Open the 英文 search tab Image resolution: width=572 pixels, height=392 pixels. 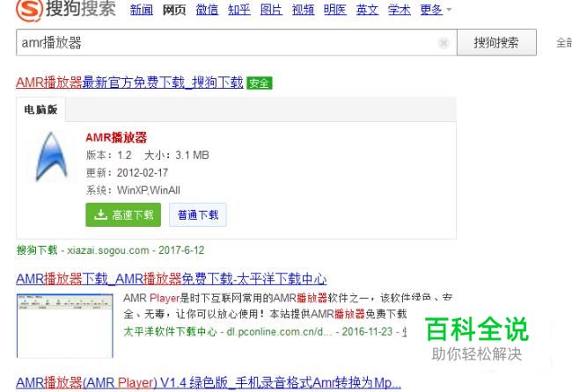pos(367,10)
